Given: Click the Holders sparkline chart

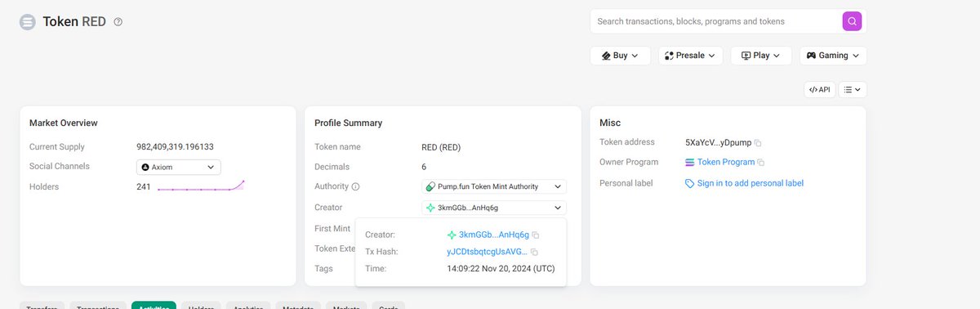Looking at the screenshot, I should 201,186.
